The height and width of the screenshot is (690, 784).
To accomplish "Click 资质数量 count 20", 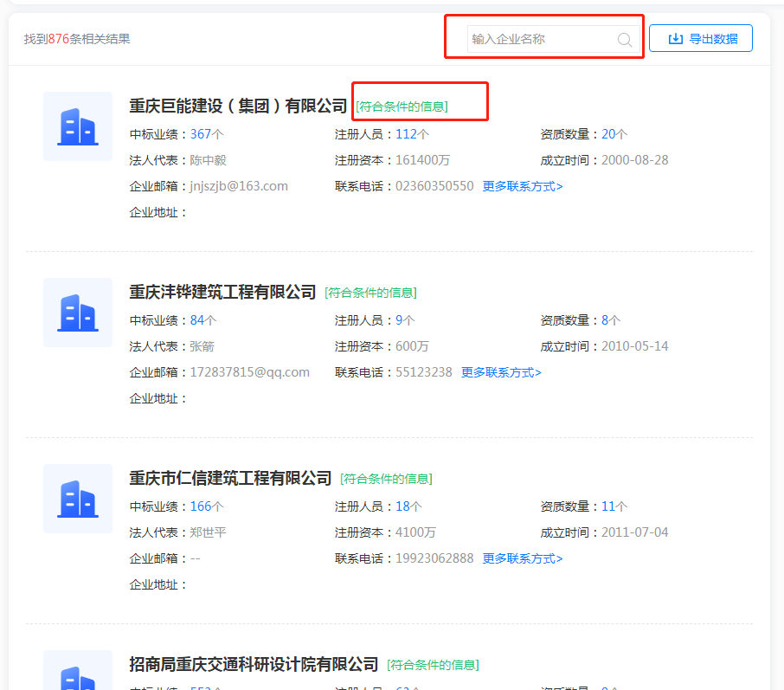I will pos(608,134).
